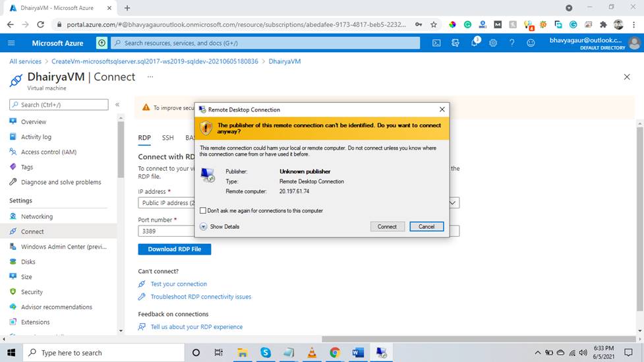Open Azure feedback smiley icon
This screenshot has height=362, width=644.
click(x=531, y=43)
